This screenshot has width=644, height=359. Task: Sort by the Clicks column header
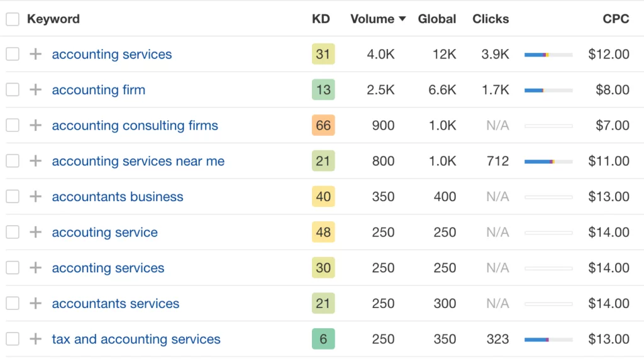point(491,19)
